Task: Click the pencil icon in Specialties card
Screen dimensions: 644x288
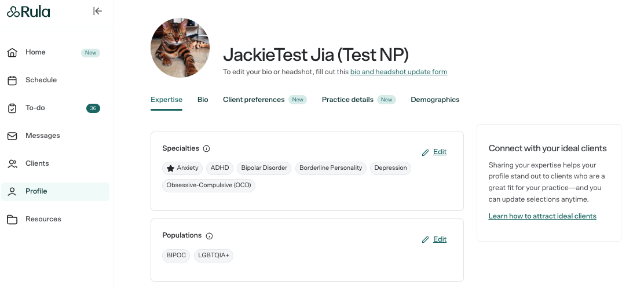Action: tap(426, 152)
